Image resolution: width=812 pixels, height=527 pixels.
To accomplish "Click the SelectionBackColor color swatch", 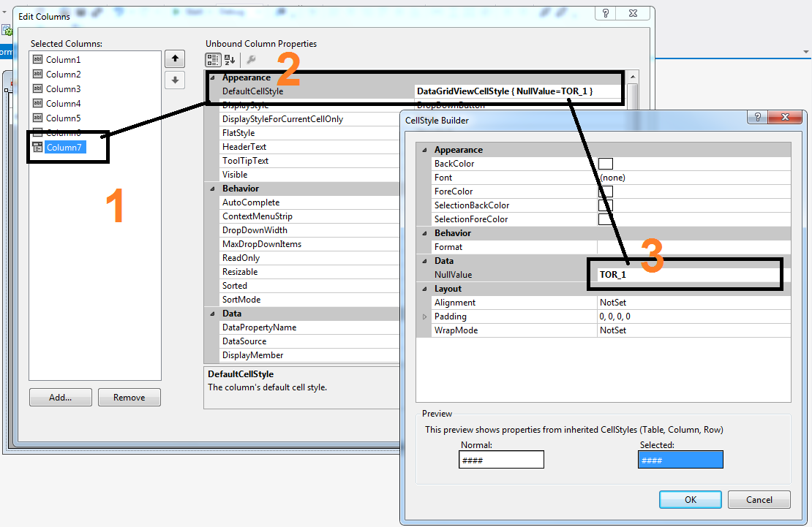I will [606, 205].
